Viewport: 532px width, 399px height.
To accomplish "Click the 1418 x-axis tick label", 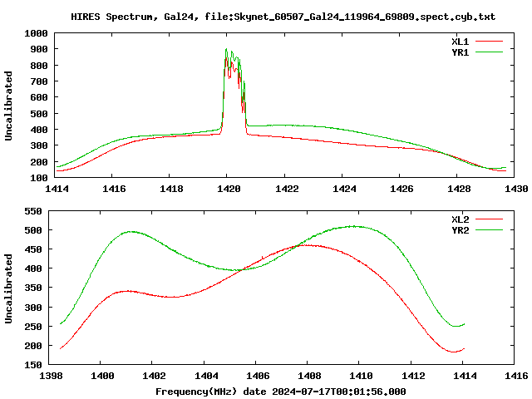I will (171, 189).
